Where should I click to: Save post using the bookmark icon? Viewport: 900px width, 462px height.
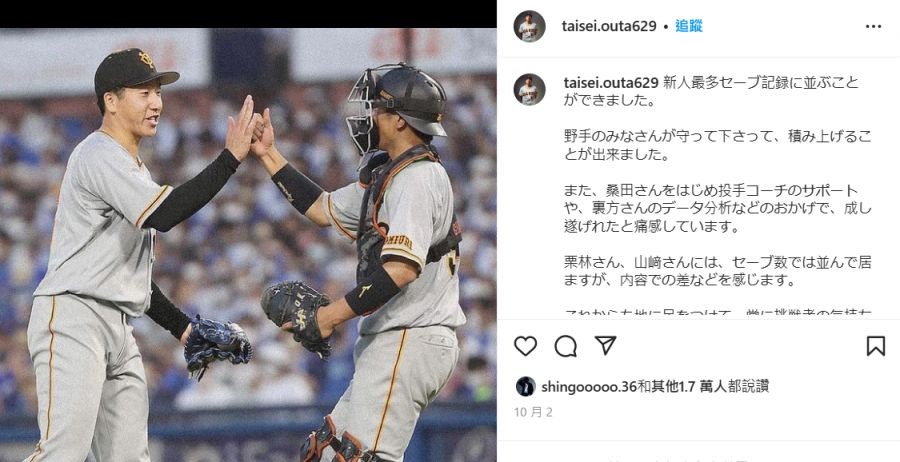click(x=875, y=346)
